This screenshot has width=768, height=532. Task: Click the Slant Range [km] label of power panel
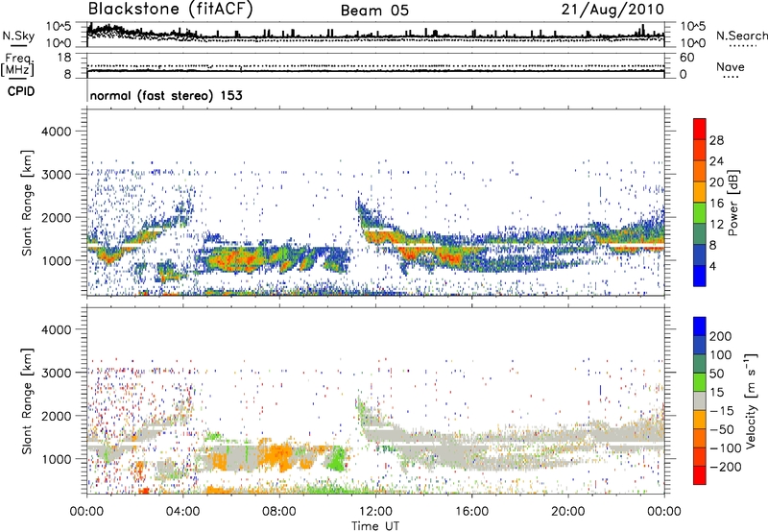coord(27,203)
